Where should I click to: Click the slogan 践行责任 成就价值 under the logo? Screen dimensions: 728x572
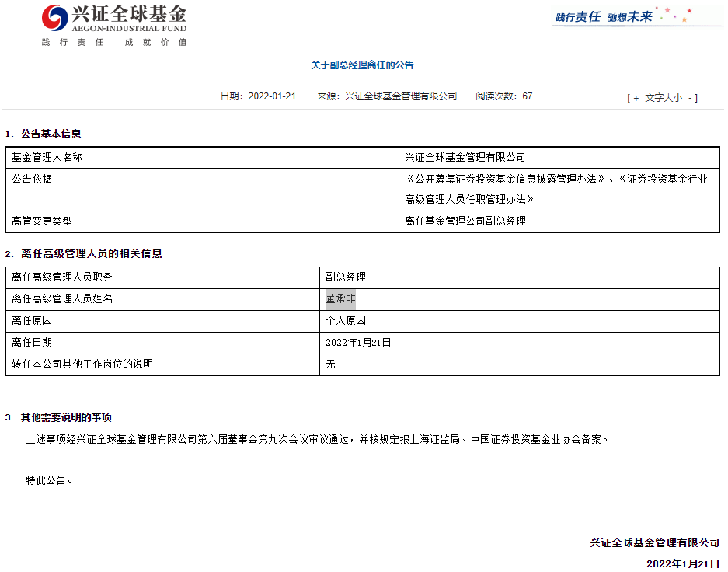114,42
